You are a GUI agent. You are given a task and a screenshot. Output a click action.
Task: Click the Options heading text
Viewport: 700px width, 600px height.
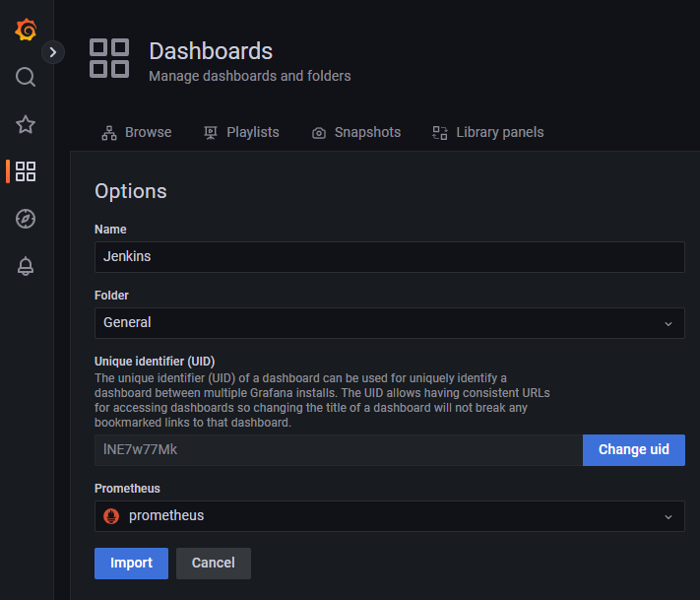pyautogui.click(x=131, y=192)
